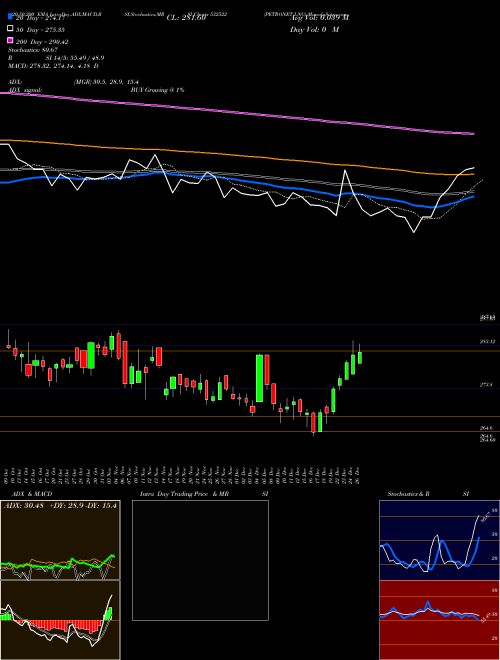
Task: Click the MACD values line 278.32, 274.14
Action: pyautogui.click(x=53, y=66)
